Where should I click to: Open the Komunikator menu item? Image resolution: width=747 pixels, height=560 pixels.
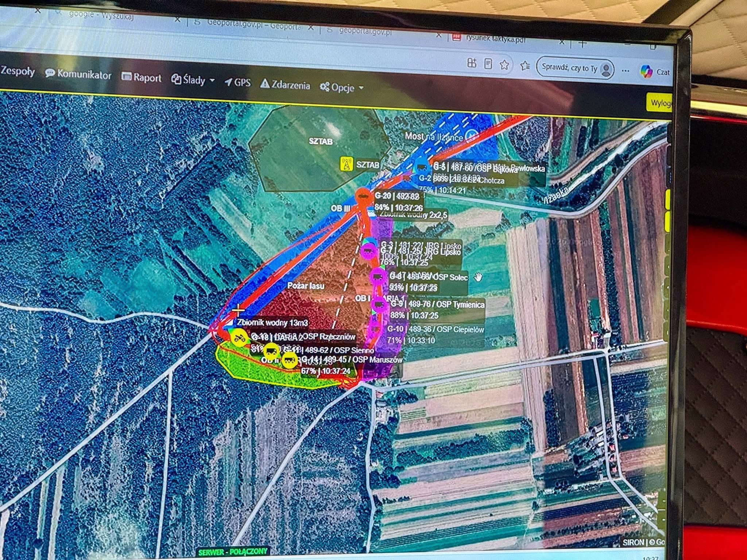pos(78,74)
